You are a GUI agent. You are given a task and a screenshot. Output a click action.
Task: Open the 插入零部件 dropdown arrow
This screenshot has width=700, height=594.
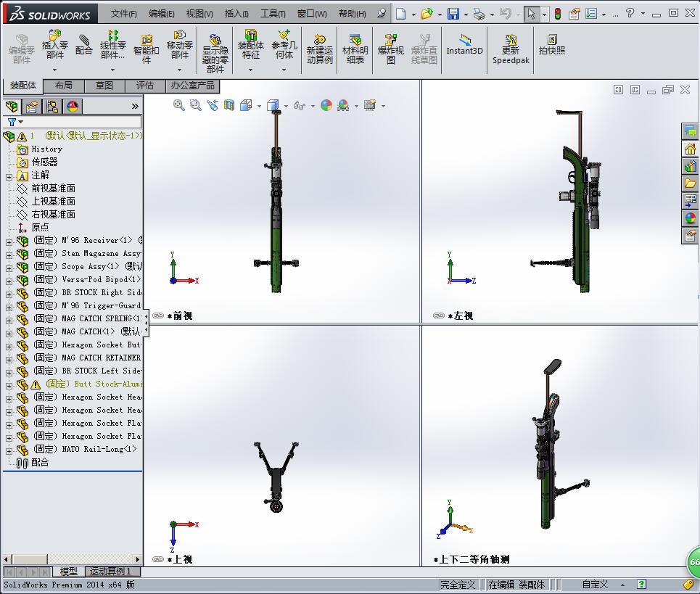54,70
